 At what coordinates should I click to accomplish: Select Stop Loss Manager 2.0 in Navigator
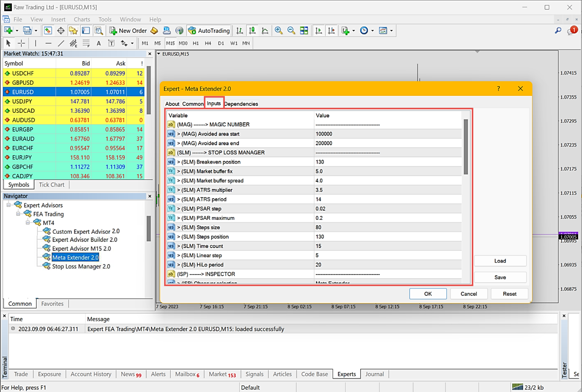[81, 266]
